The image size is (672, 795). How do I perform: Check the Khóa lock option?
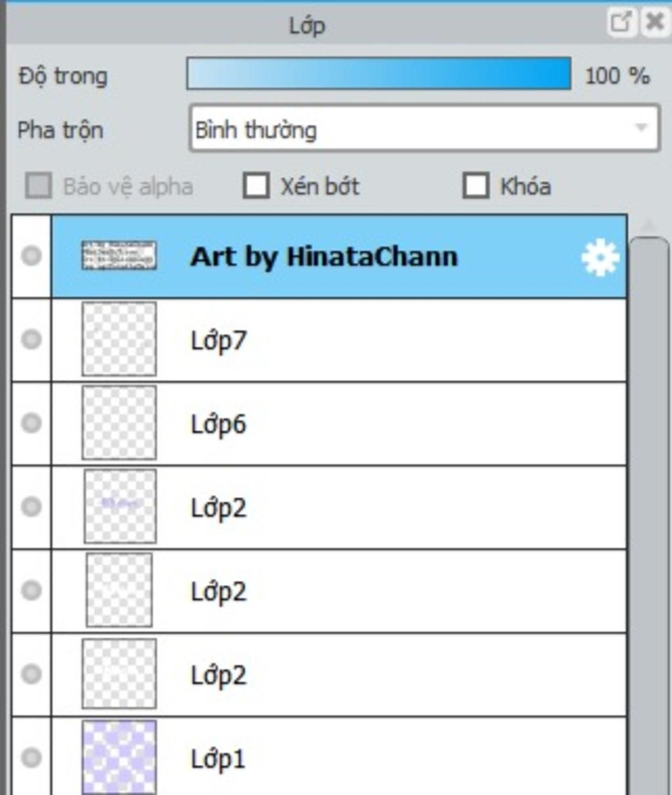(x=476, y=186)
